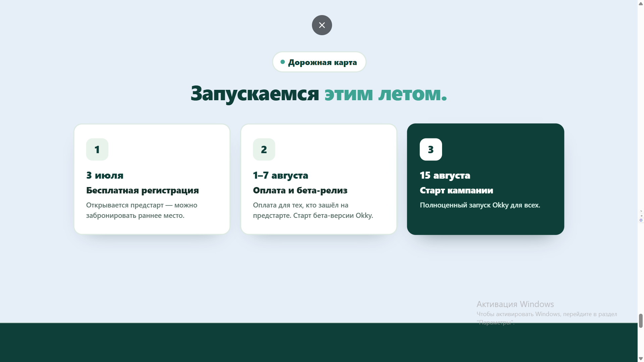Viewport: 644px width, 362px height.
Task: Click the "Старт кампании" card title
Action: 457,190
